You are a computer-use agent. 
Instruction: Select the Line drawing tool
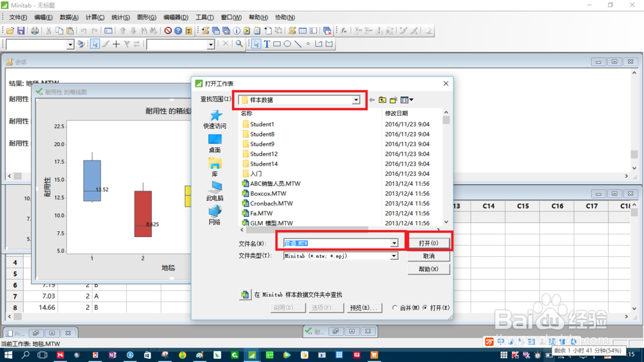[298, 44]
